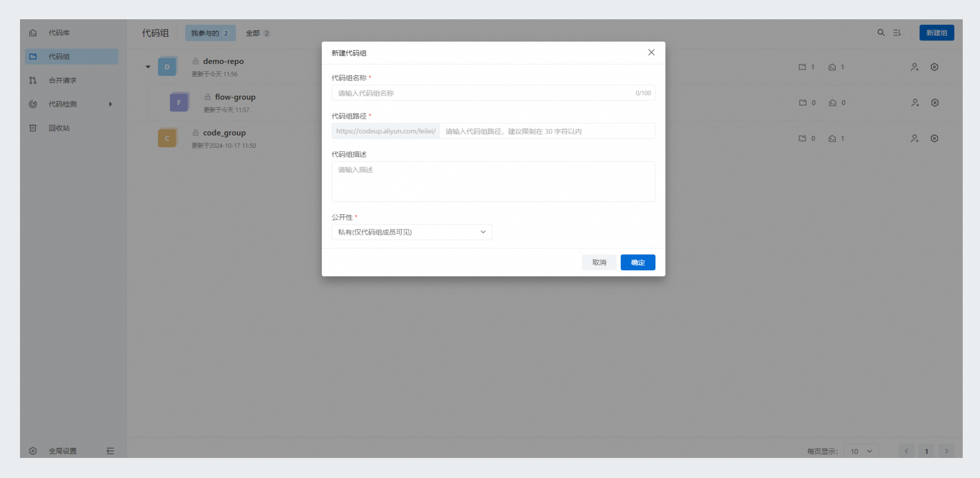Viewport: 980px width, 478px height.
Task: Click the 回收站 trash icon
Action: pos(33,128)
